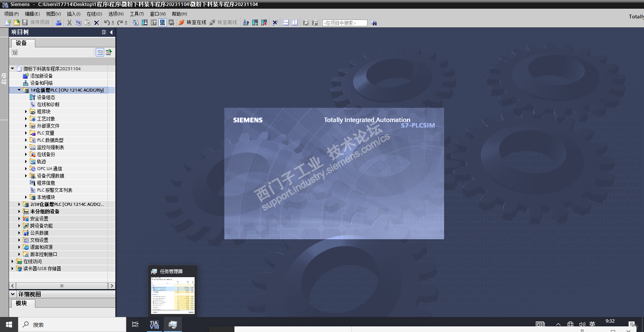Click the go online plug icon

click(x=181, y=23)
